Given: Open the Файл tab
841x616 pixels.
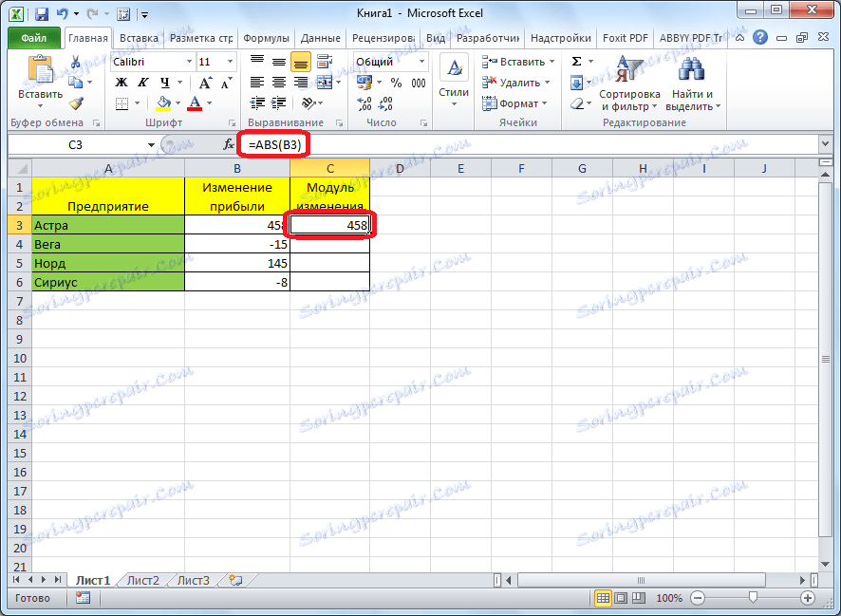Looking at the screenshot, I should 34,38.
